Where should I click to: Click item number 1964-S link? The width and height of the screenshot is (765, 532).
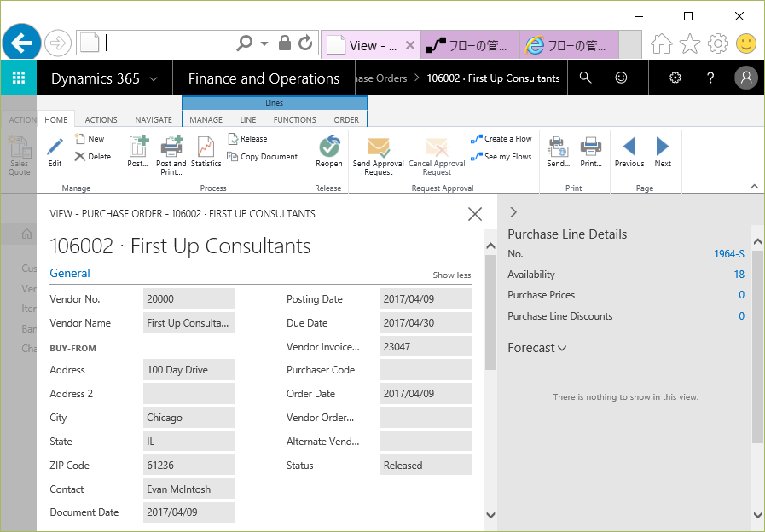[x=729, y=254]
